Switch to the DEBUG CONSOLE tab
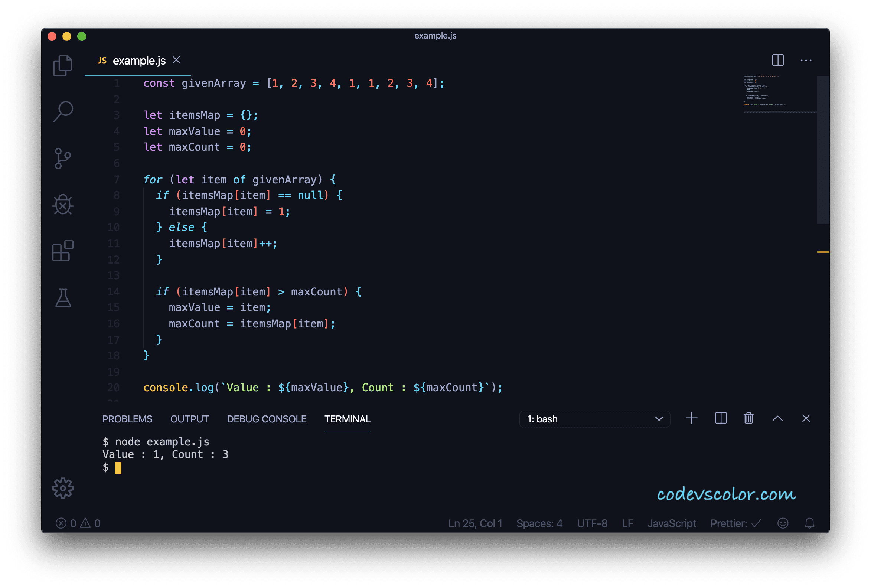Image resolution: width=871 pixels, height=588 pixels. pyautogui.click(x=267, y=419)
